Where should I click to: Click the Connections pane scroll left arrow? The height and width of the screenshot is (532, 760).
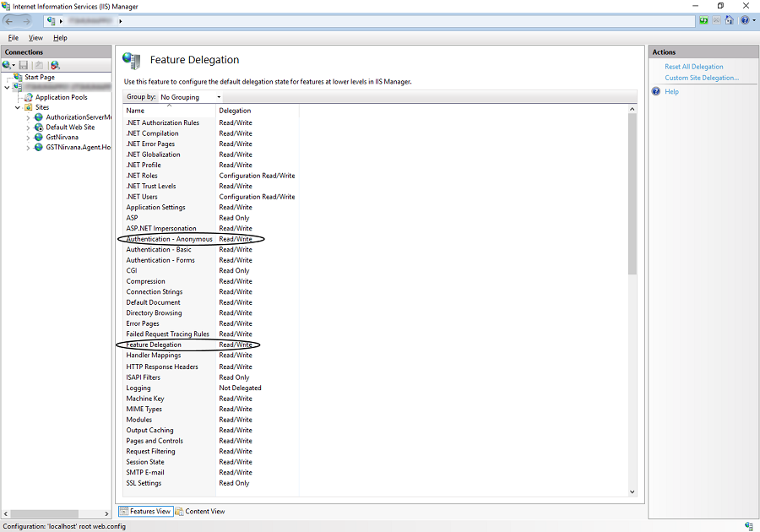pos(6,513)
